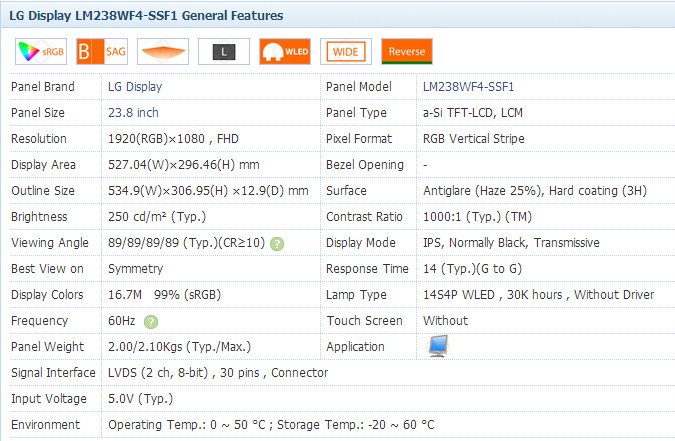Open help icon beside 60Hz frequency
The width and height of the screenshot is (675, 441).
(x=151, y=322)
